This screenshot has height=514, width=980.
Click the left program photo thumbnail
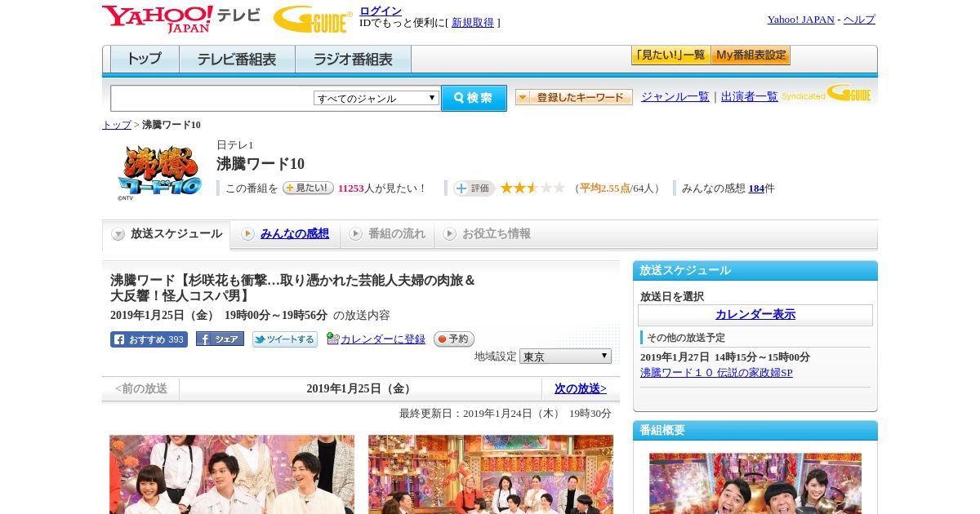coord(232,474)
